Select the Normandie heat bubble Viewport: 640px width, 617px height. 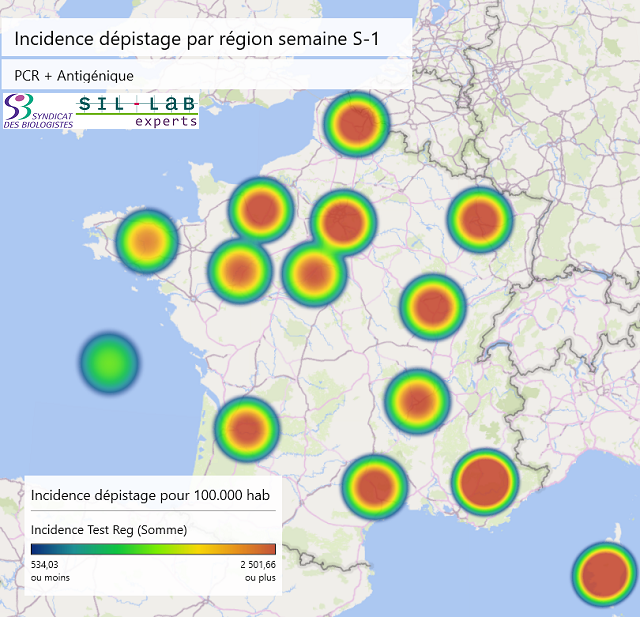[x=261, y=209]
